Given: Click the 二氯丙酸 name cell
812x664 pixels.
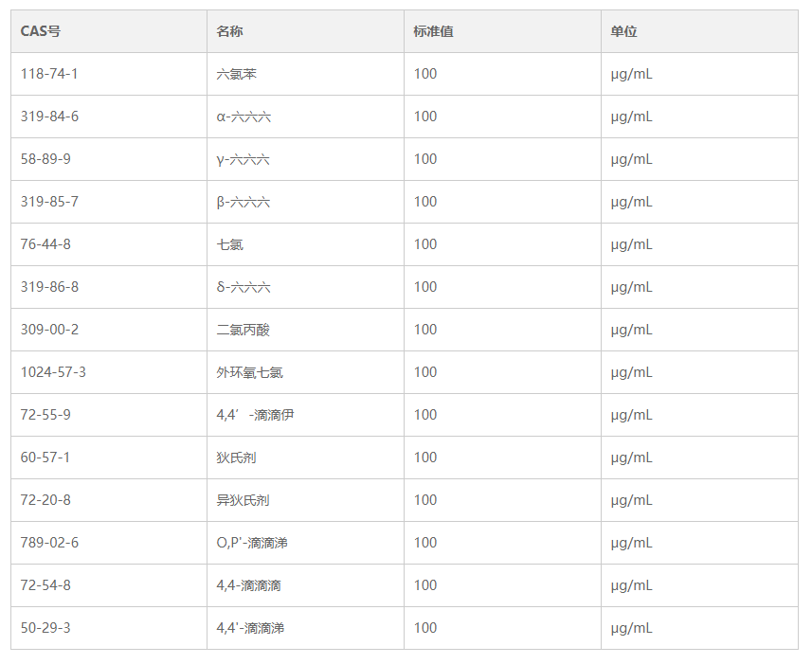Looking at the screenshot, I should [x=243, y=330].
